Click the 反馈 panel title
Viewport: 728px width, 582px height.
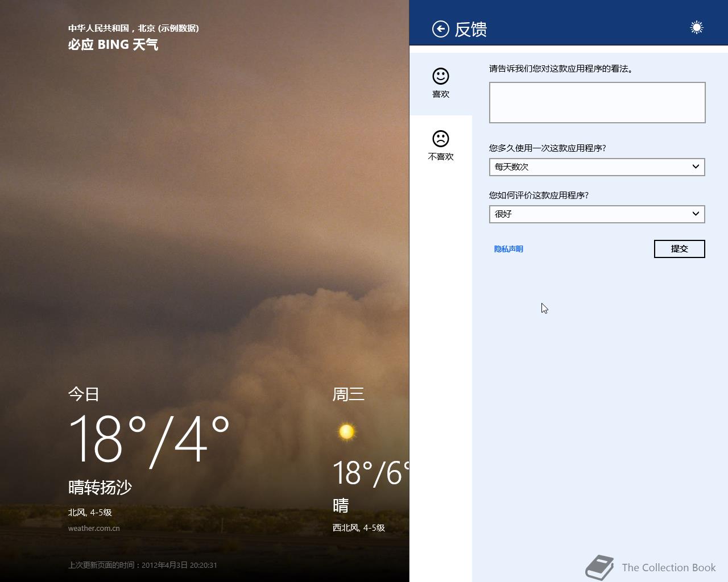471,29
